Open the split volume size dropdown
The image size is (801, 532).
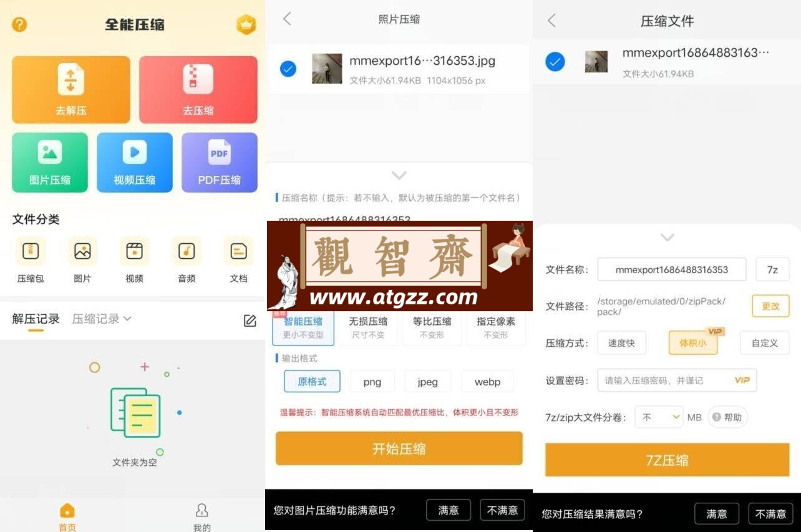point(659,417)
